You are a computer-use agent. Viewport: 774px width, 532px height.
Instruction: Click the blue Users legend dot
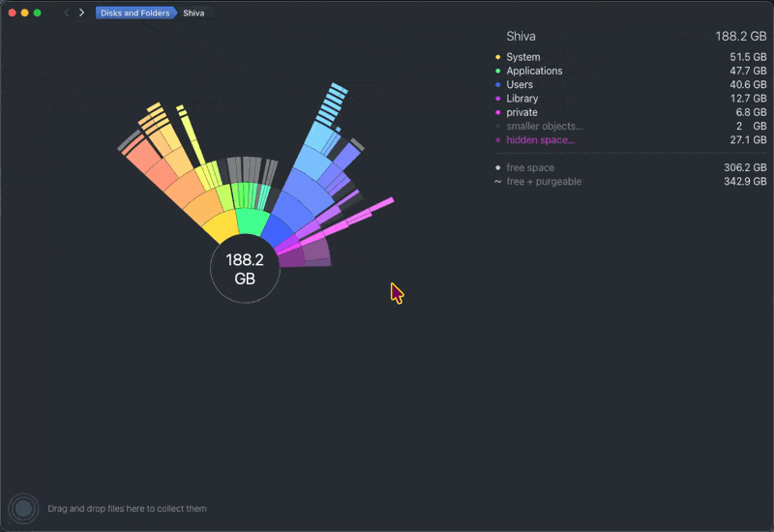498,85
